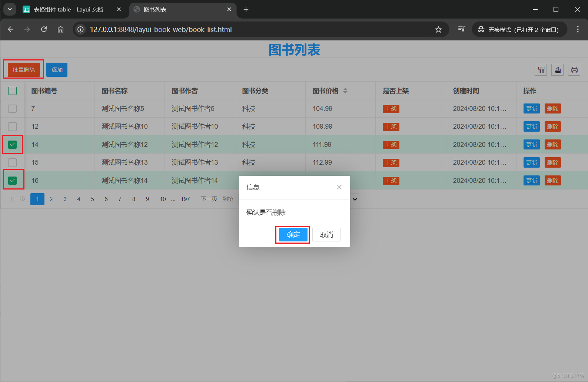Click 删除 for book 7
Image resolution: width=588 pixels, height=382 pixels.
pos(553,109)
